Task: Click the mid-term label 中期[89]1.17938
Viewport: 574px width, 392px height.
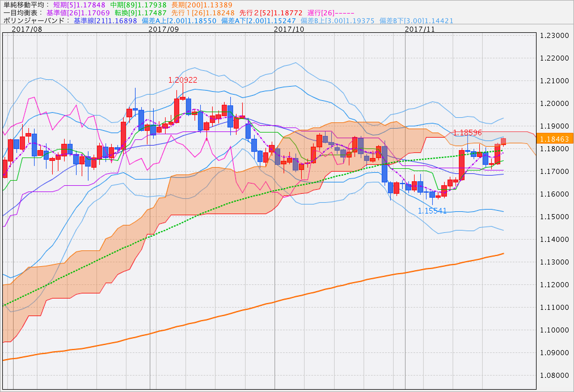Action: coord(138,5)
